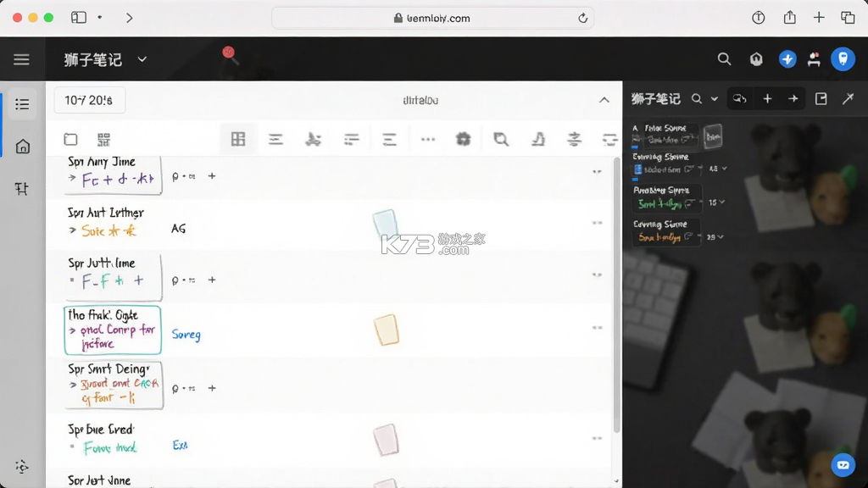
Task: Collapse the panel with the up chevron
Action: pos(604,100)
